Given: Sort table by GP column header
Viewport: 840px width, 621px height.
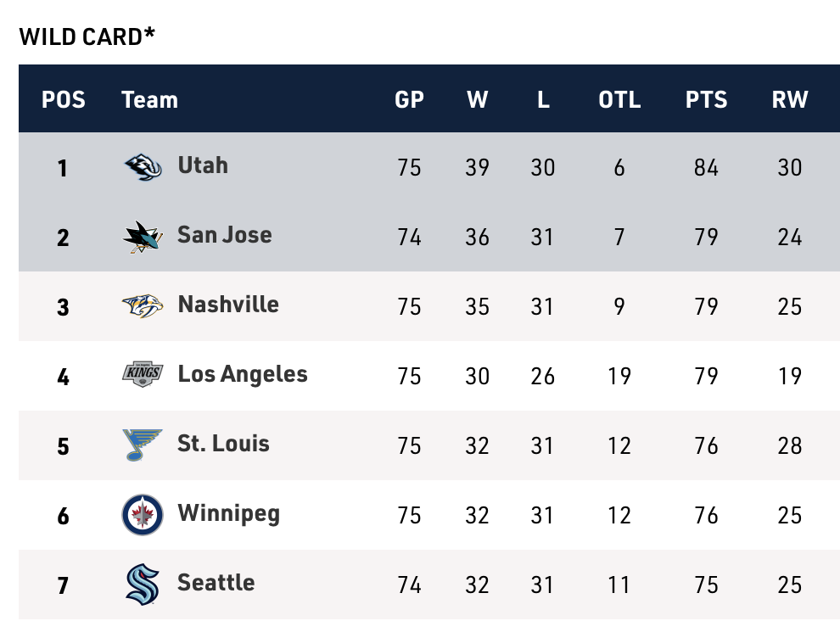Looking at the screenshot, I should (409, 99).
